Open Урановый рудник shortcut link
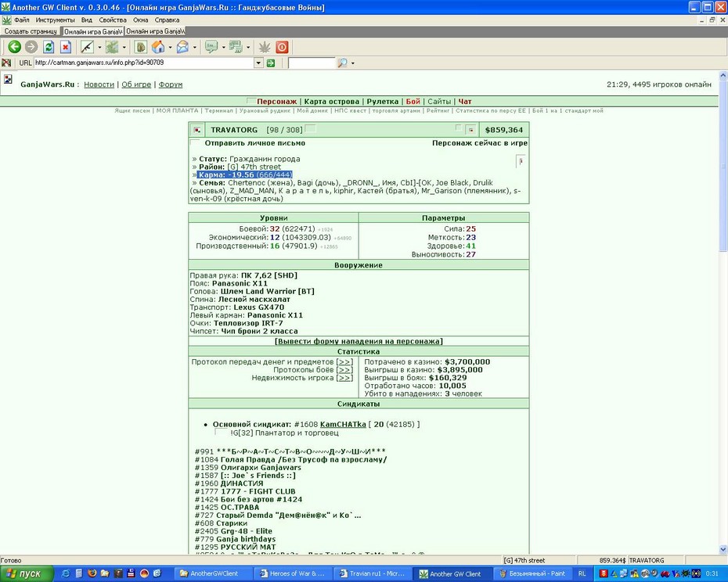 click(264, 111)
